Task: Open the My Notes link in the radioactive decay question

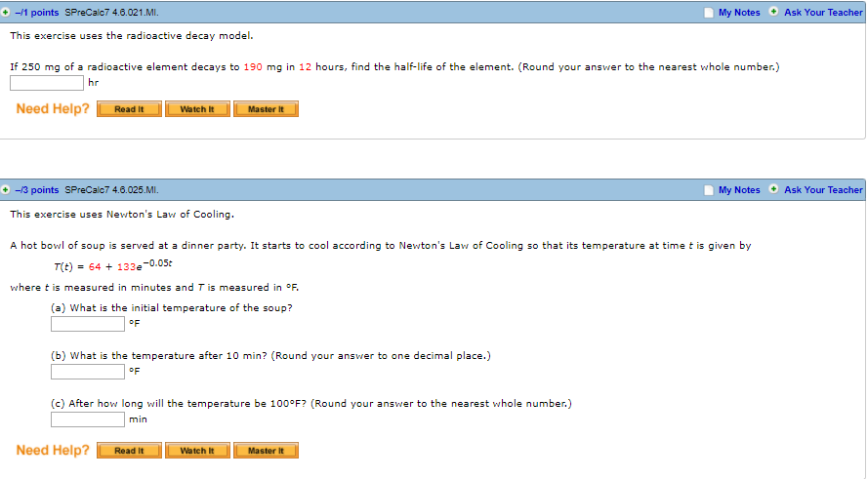Action: (739, 12)
